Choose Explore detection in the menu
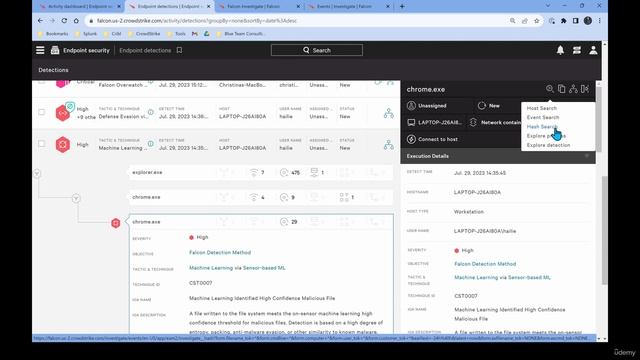640x360 pixels. pyautogui.click(x=548, y=145)
